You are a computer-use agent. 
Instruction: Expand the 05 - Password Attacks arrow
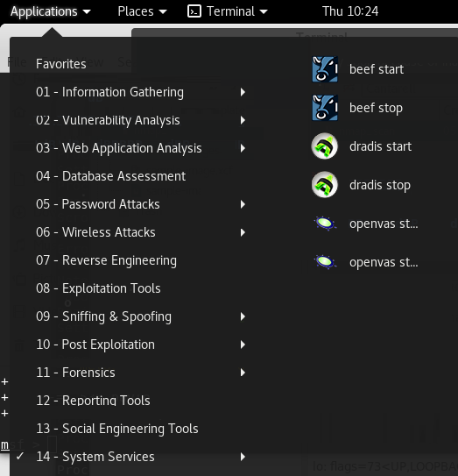tap(243, 204)
